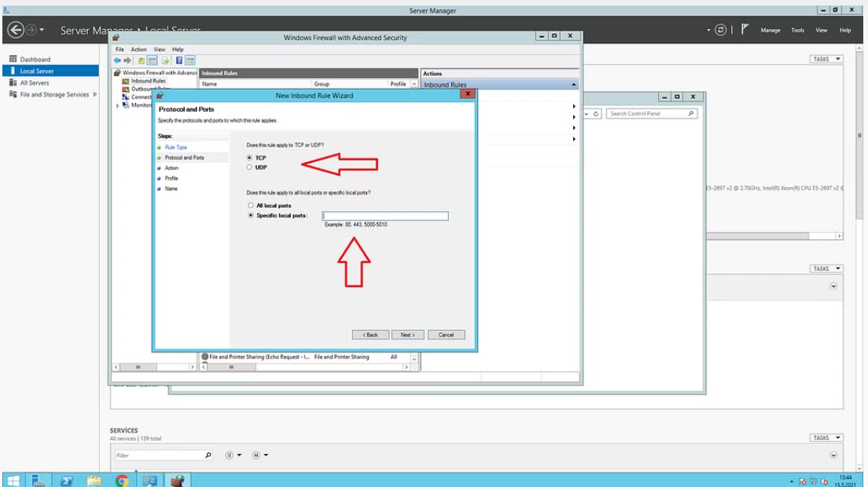Open the Tools menu in Server Manager
This screenshot has height=487, width=868.
click(x=798, y=31)
